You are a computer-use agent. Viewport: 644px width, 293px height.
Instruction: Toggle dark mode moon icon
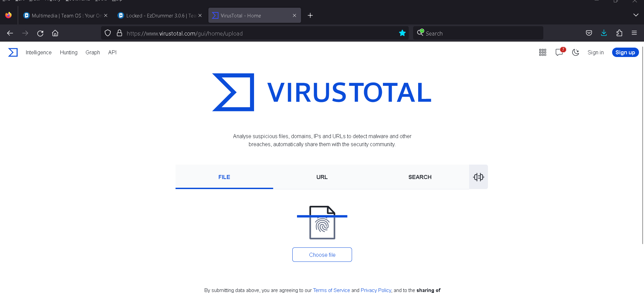click(x=576, y=52)
